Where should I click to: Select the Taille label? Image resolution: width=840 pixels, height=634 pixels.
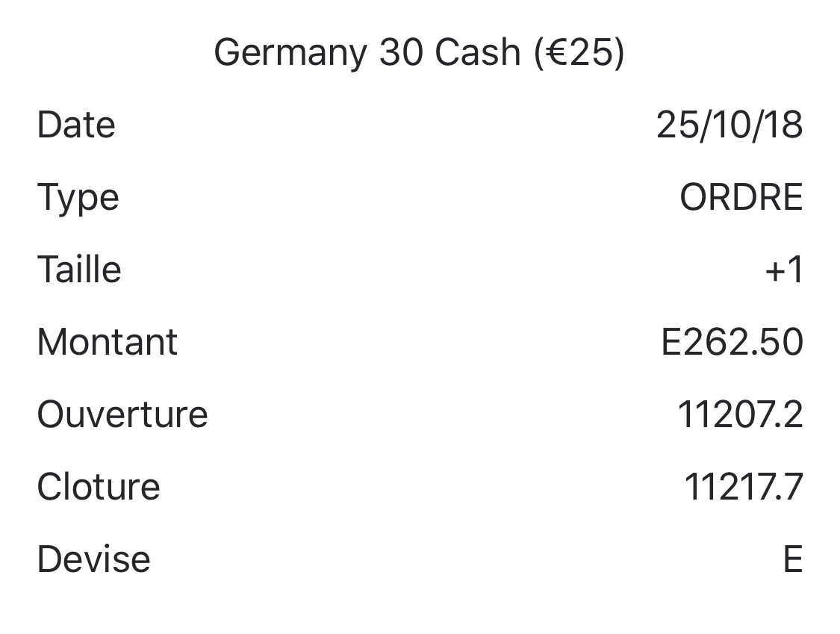pyautogui.click(x=79, y=270)
